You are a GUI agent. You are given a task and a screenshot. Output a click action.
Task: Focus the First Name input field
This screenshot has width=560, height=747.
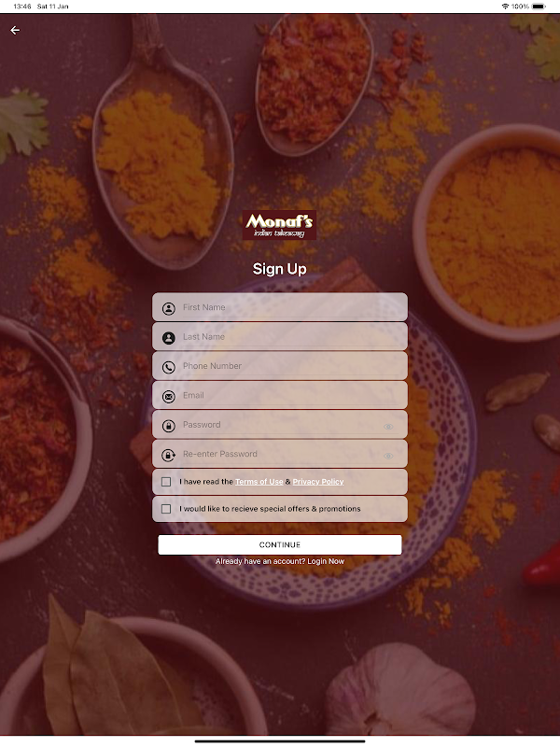280,307
